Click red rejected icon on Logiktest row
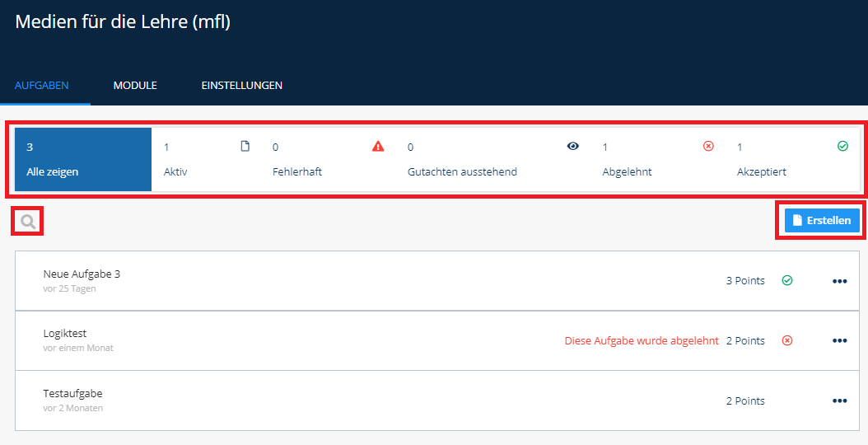868x445 pixels. 786,340
